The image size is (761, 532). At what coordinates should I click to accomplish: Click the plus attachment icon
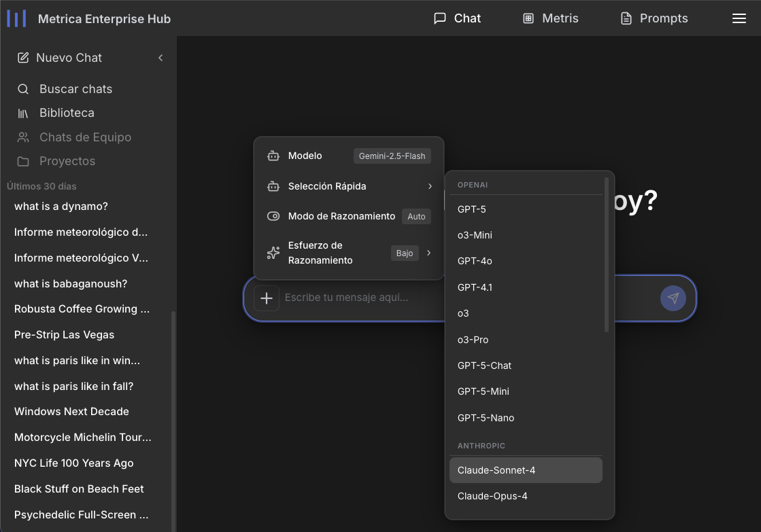pos(267,298)
